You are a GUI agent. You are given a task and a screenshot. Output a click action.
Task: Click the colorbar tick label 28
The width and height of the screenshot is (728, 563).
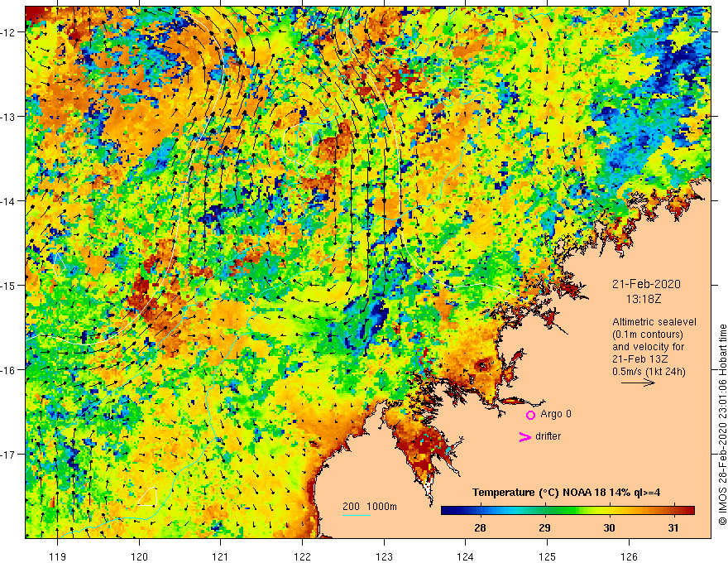tap(480, 527)
